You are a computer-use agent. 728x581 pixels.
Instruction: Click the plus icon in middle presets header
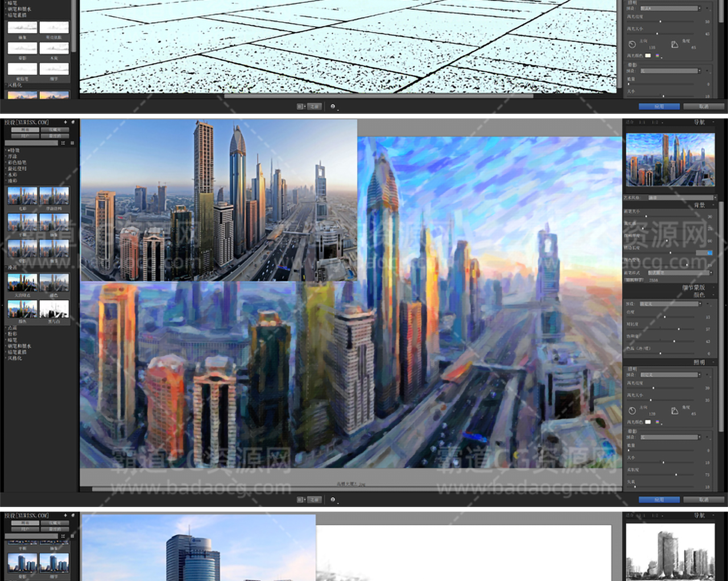coord(65,122)
